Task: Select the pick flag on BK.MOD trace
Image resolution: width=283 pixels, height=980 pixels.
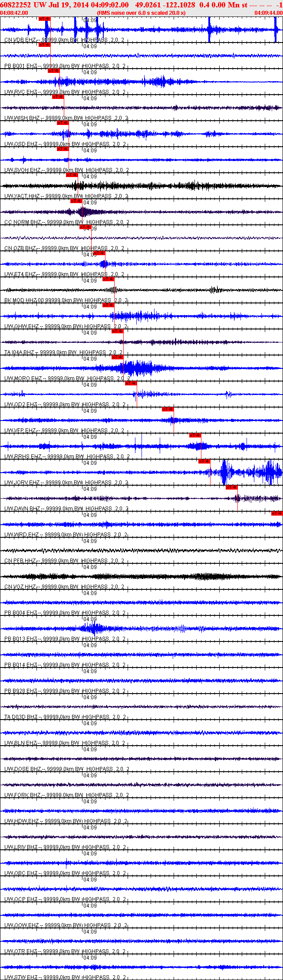Action: (x=109, y=279)
